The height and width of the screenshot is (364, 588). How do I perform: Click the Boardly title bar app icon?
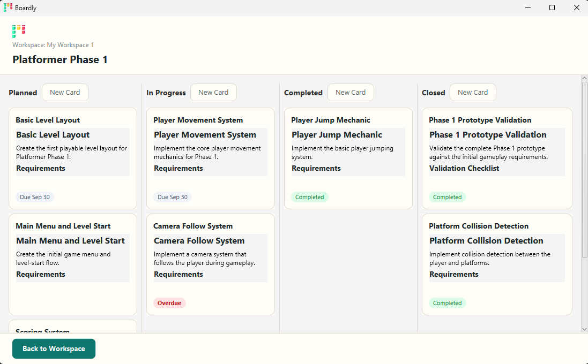8,7
